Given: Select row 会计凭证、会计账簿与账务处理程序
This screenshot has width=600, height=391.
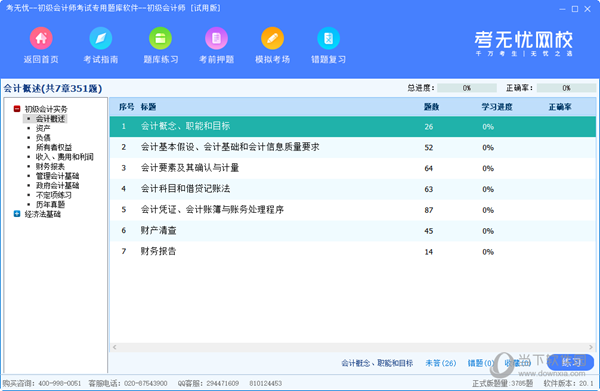Looking at the screenshot, I should coord(352,210).
